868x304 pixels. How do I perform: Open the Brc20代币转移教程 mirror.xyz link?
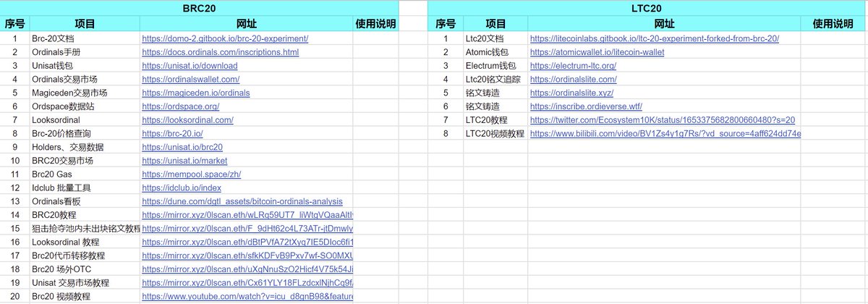click(247, 256)
